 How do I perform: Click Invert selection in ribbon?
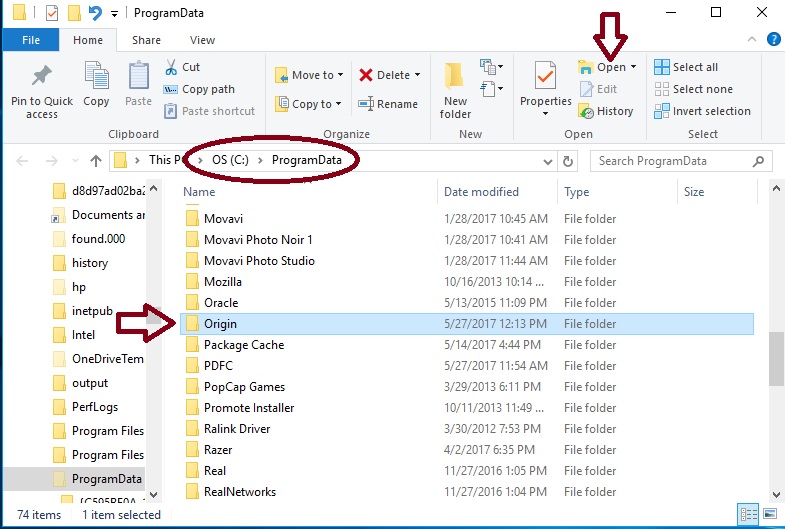702,111
